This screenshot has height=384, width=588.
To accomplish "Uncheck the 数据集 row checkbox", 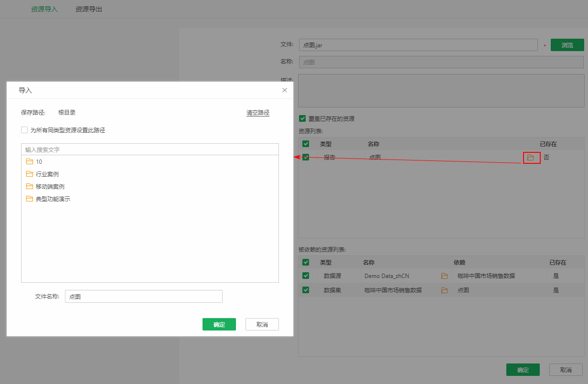I will [306, 290].
